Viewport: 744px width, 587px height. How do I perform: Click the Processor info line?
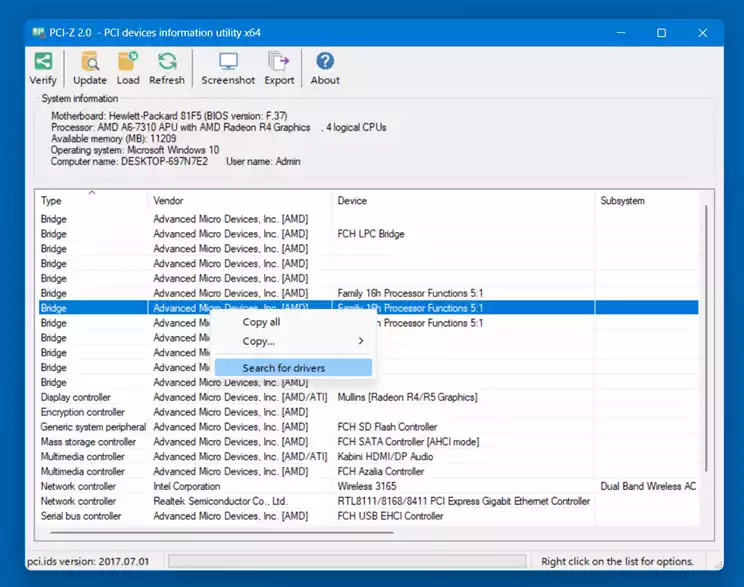[219, 127]
